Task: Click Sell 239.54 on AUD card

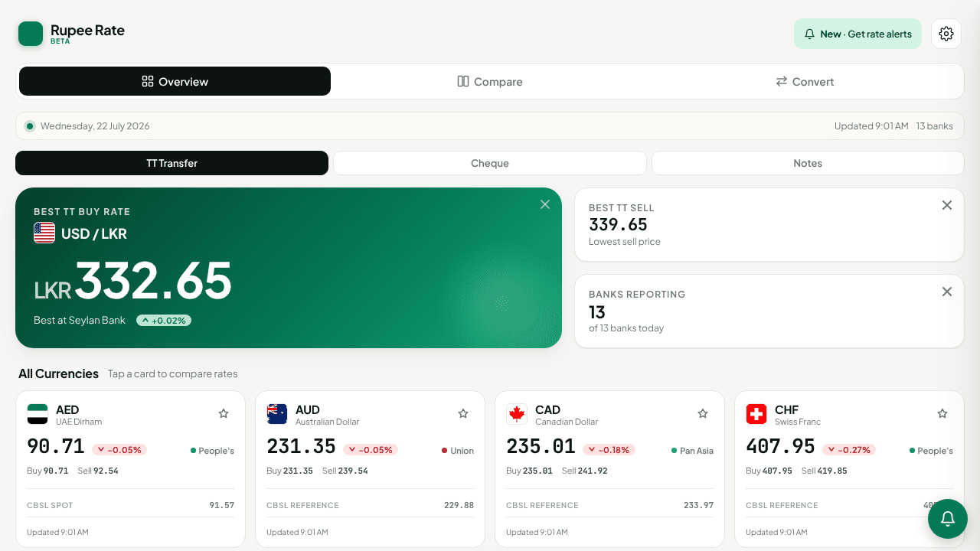Action: (x=345, y=471)
